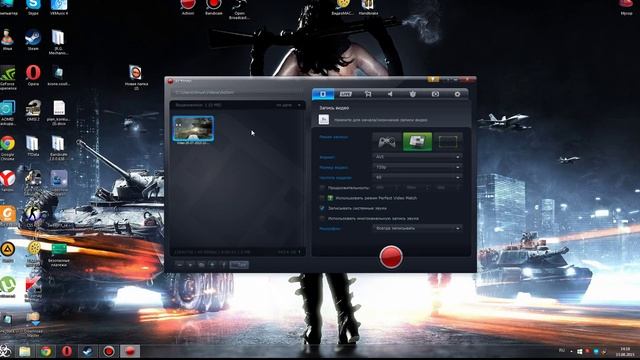The image size is (640, 360).
Task: Click the yellow icon in Action! title bar
Action: pos(433,80)
